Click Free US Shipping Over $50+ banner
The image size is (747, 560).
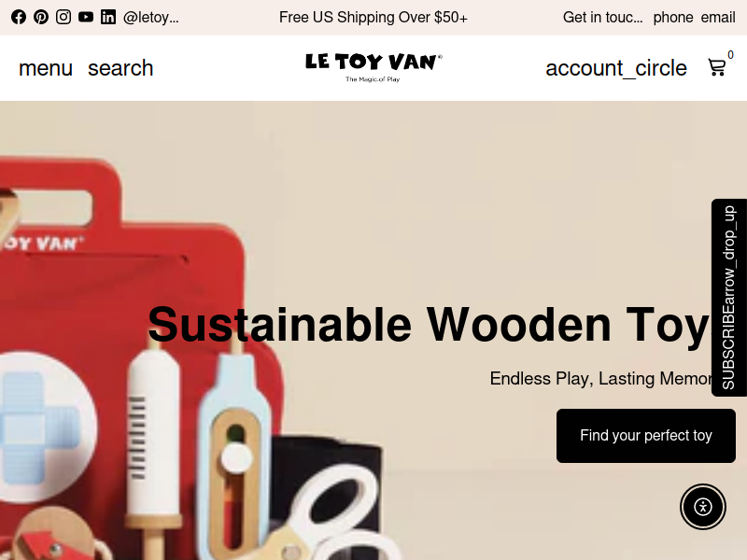(x=373, y=17)
